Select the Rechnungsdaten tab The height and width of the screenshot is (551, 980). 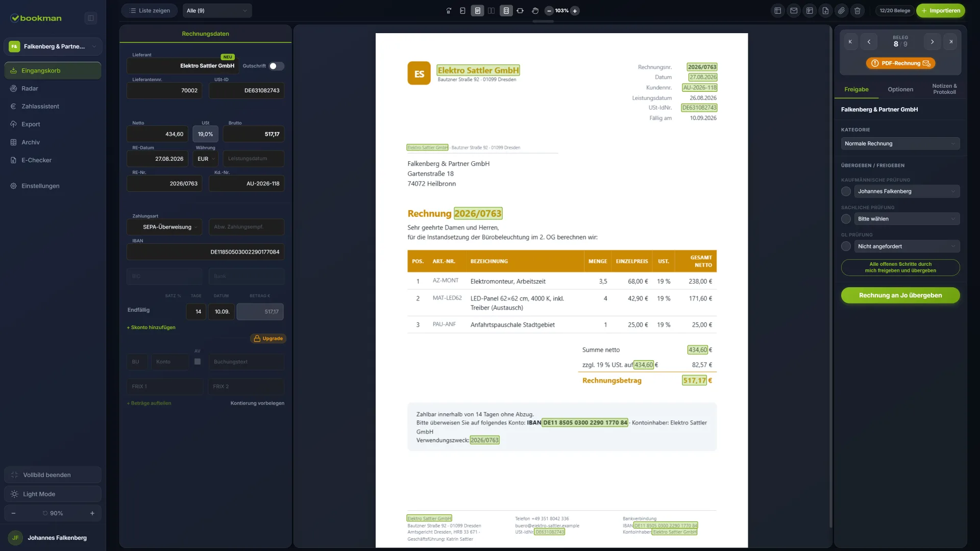[x=205, y=34]
